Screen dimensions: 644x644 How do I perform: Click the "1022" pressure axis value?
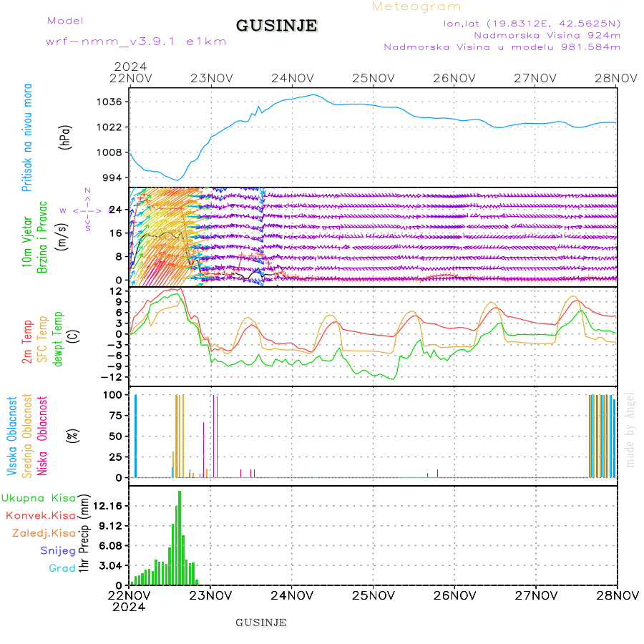(x=109, y=127)
